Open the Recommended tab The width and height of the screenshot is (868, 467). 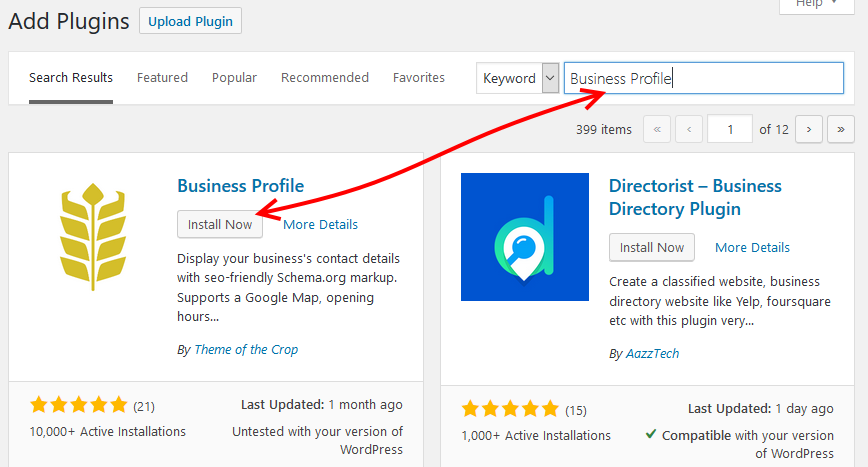325,77
